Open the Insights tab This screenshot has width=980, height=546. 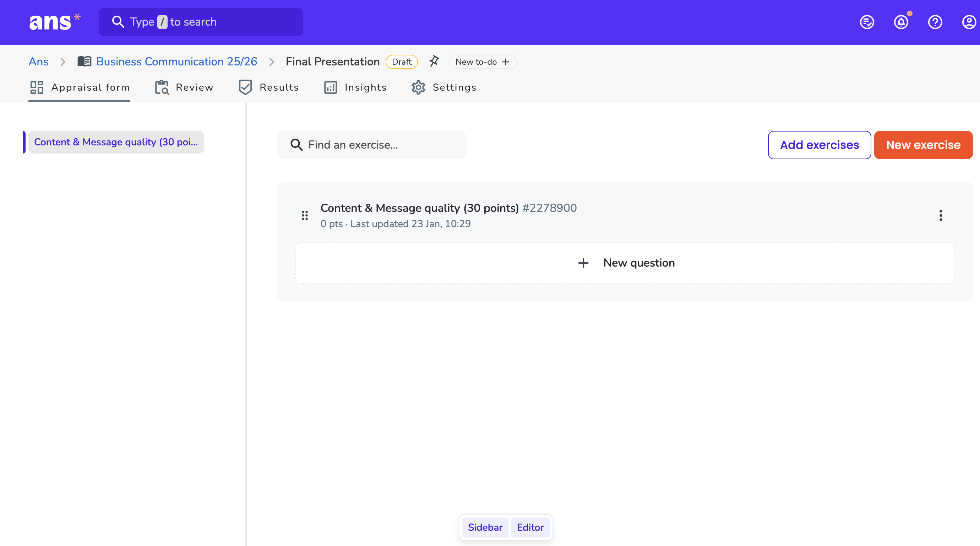(355, 87)
